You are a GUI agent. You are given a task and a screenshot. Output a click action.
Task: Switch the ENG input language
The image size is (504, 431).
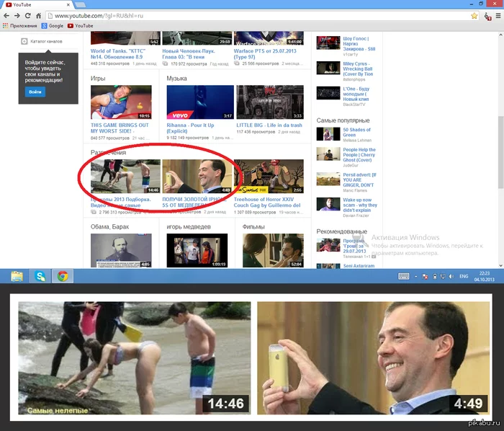coord(464,276)
